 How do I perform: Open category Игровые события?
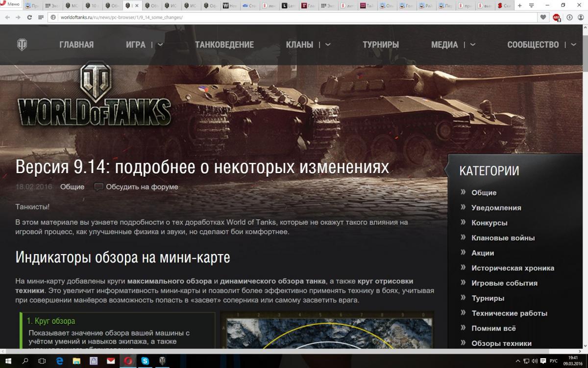pos(504,283)
